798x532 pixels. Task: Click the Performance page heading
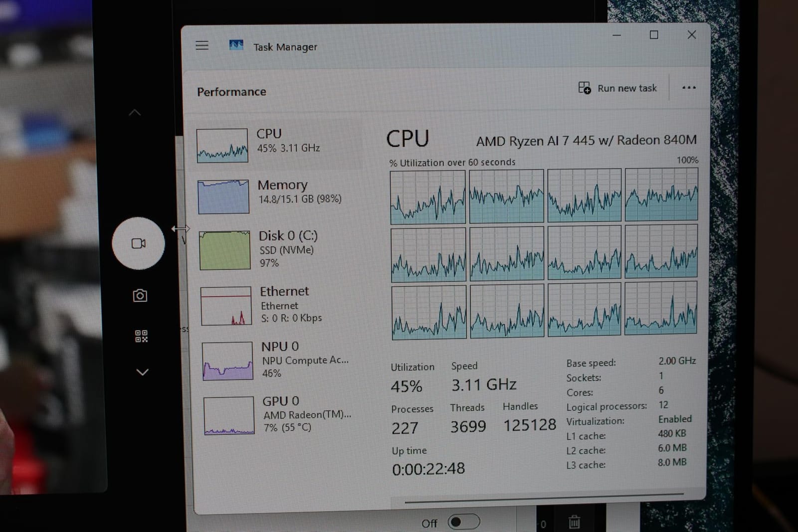[x=231, y=92]
